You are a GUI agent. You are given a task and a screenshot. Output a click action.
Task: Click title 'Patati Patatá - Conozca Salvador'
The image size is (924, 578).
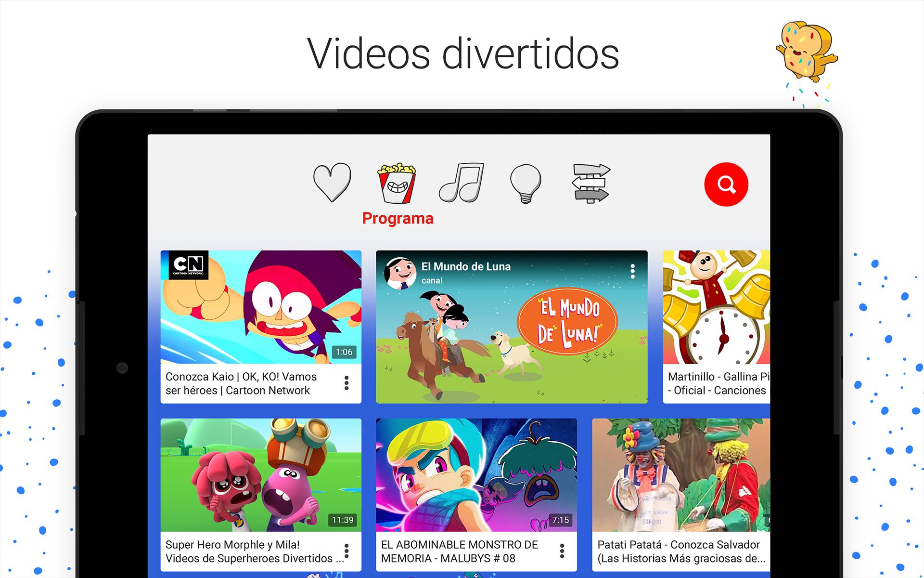679,545
